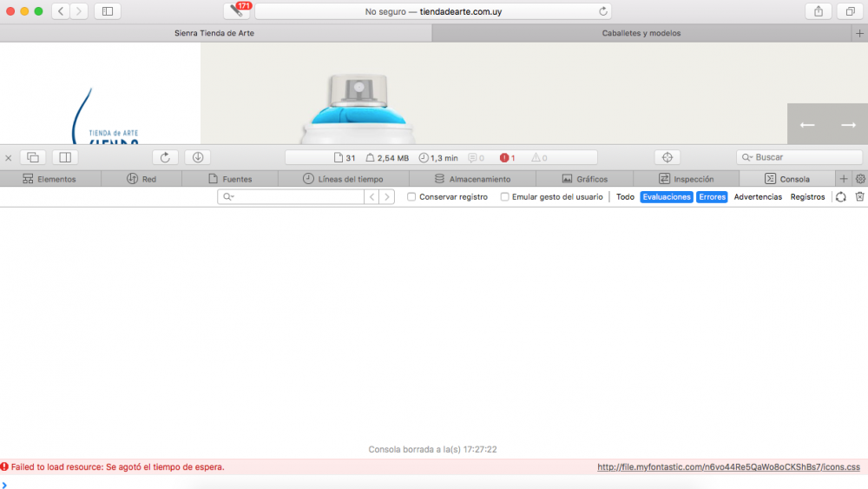Switch to the Elementos tab

pyautogui.click(x=50, y=179)
